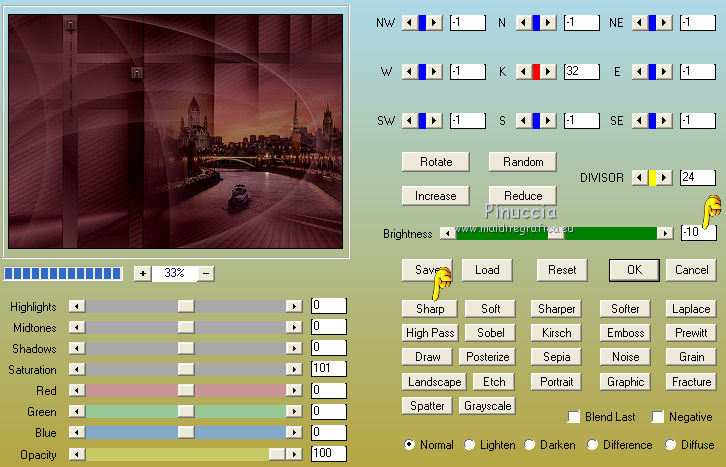Reset all filter settings
Image resolution: width=726 pixels, height=467 pixels.
click(x=562, y=270)
